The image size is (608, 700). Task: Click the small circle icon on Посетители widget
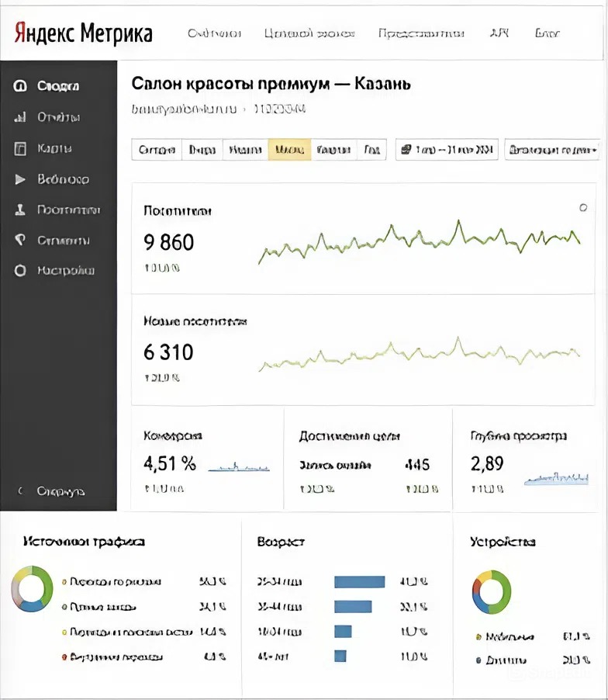coord(583,207)
